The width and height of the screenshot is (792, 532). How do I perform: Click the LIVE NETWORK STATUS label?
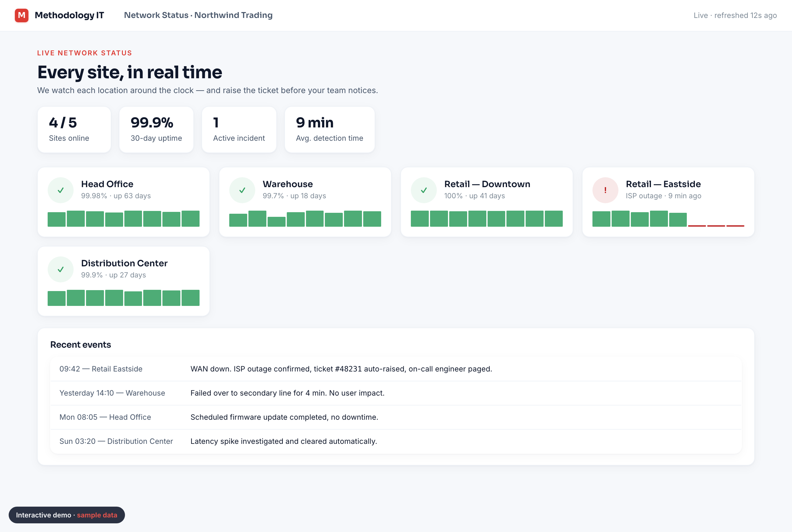click(84, 53)
